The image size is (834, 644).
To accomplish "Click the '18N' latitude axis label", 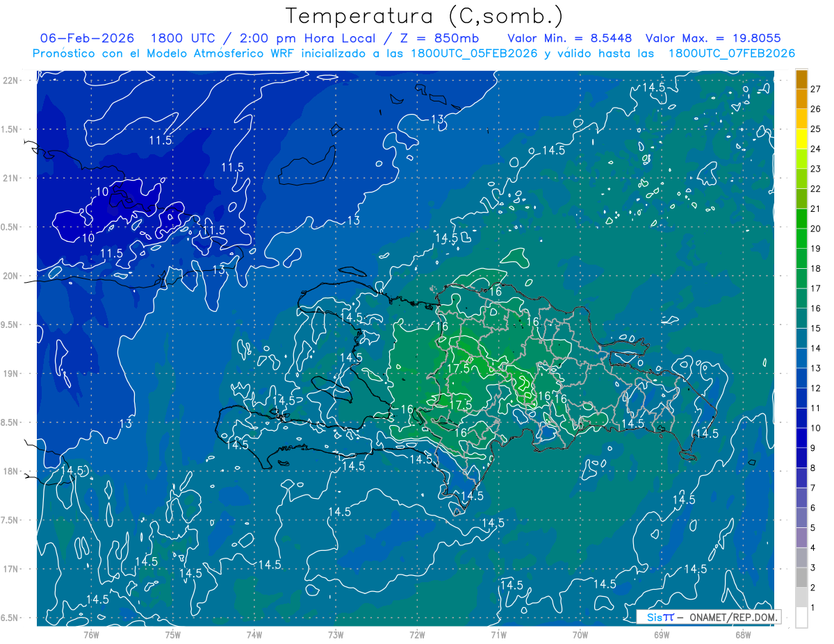I will [x=12, y=472].
